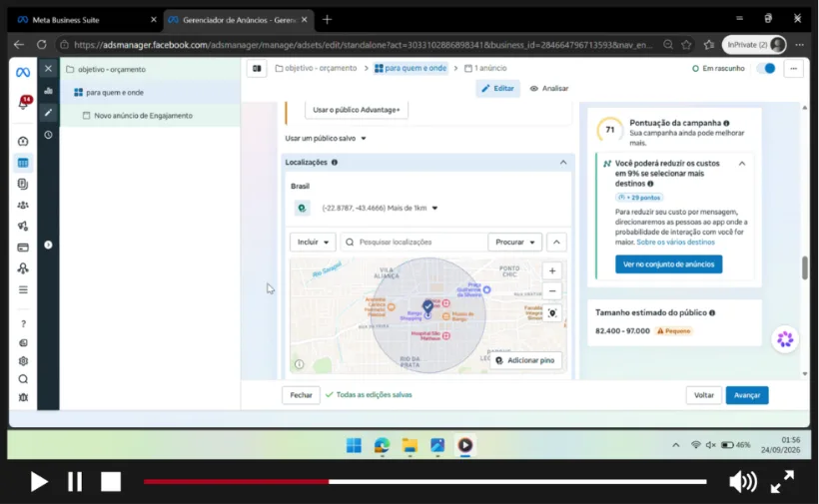Collapse map using chevron beside Procurar
The width and height of the screenshot is (819, 504).
556,243
